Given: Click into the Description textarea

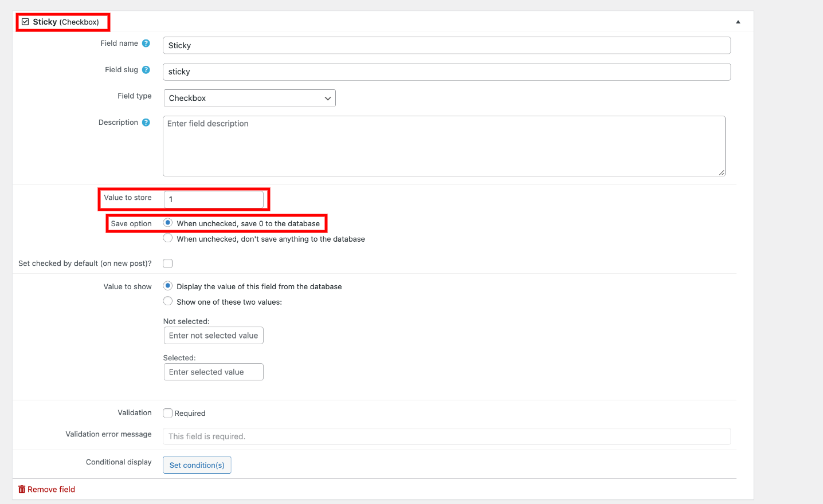Looking at the screenshot, I should (444, 146).
